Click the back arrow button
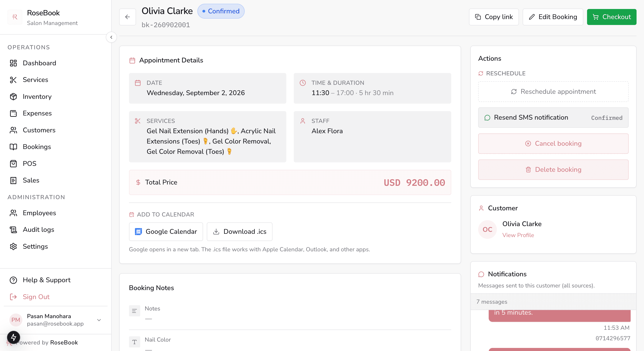The height and width of the screenshot is (351, 644). coord(127,17)
